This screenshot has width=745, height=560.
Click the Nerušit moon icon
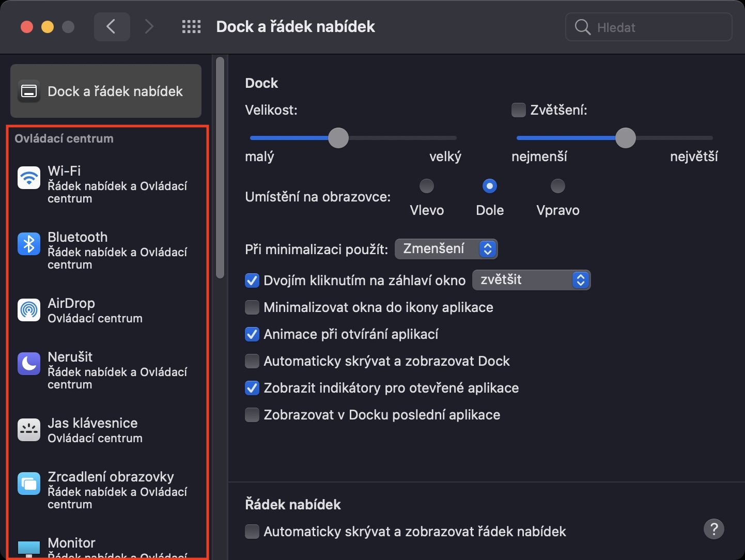(29, 364)
